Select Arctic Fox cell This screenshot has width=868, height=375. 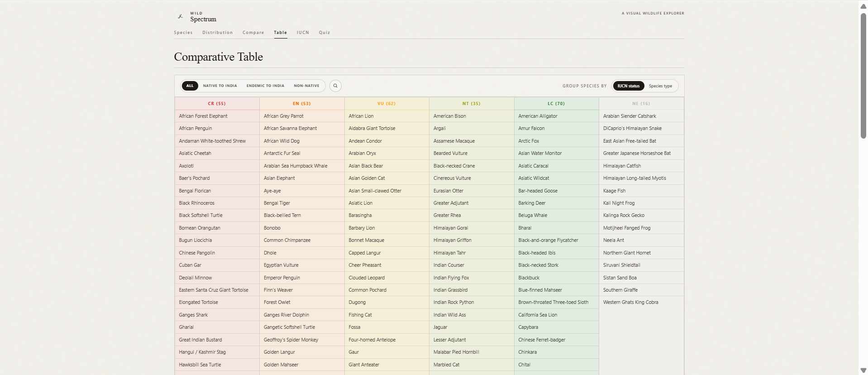pyautogui.click(x=556, y=141)
